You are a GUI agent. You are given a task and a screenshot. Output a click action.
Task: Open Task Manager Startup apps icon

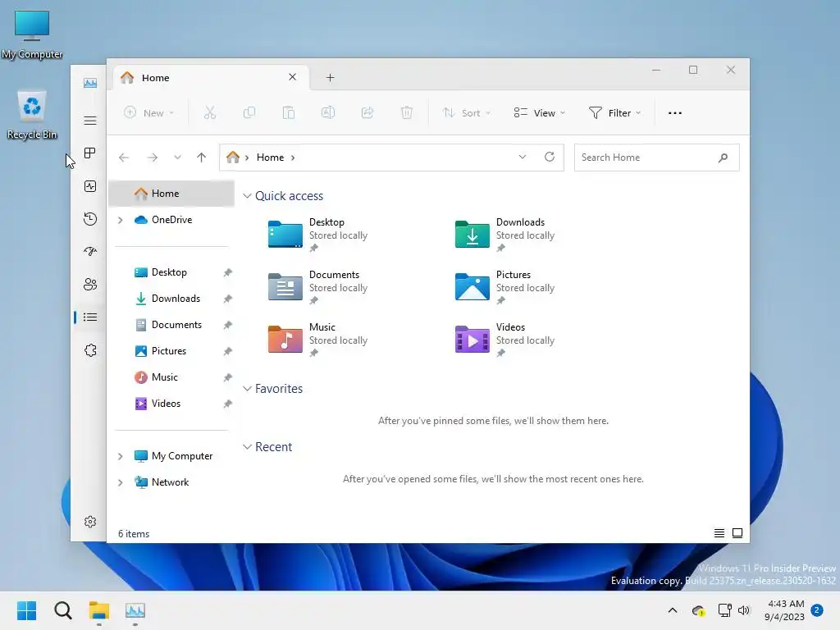coord(90,251)
